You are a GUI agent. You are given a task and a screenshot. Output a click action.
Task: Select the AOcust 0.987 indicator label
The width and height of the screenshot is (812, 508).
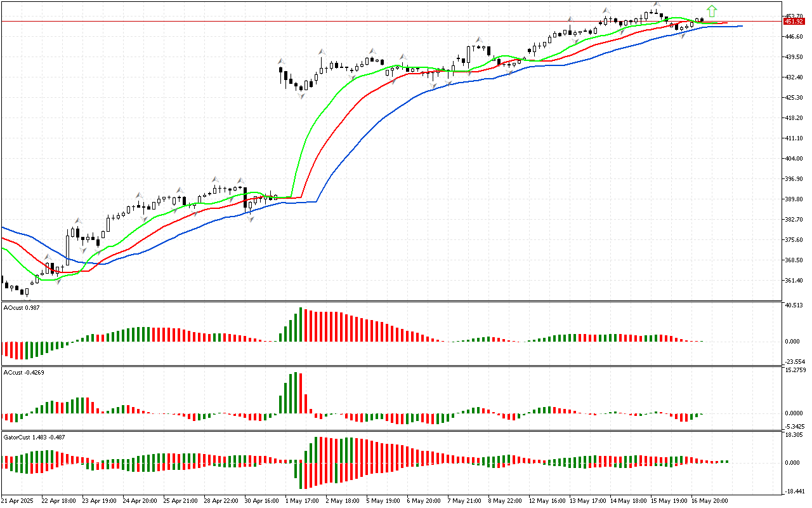22,308
